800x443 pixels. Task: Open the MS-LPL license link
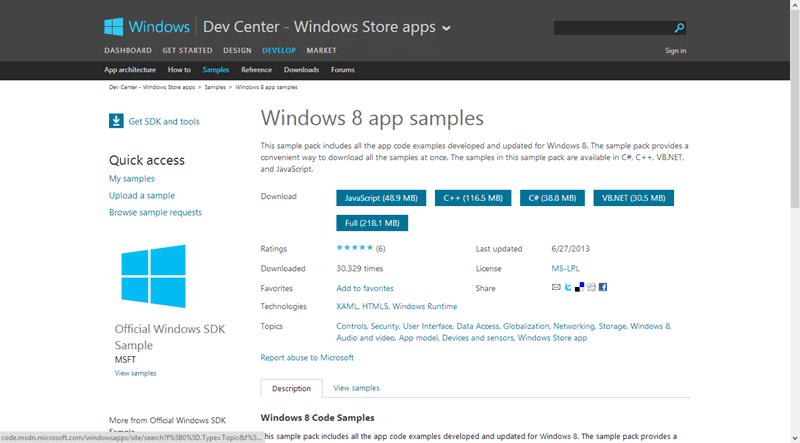pos(565,268)
